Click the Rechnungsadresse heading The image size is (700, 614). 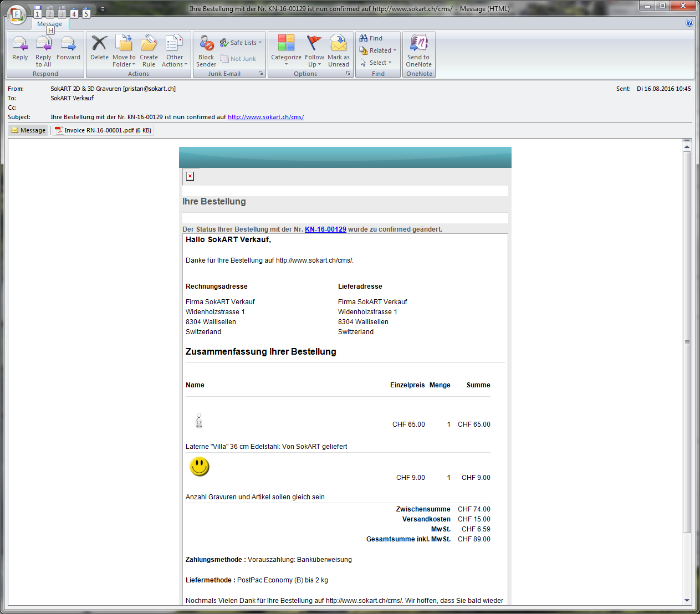point(217,286)
